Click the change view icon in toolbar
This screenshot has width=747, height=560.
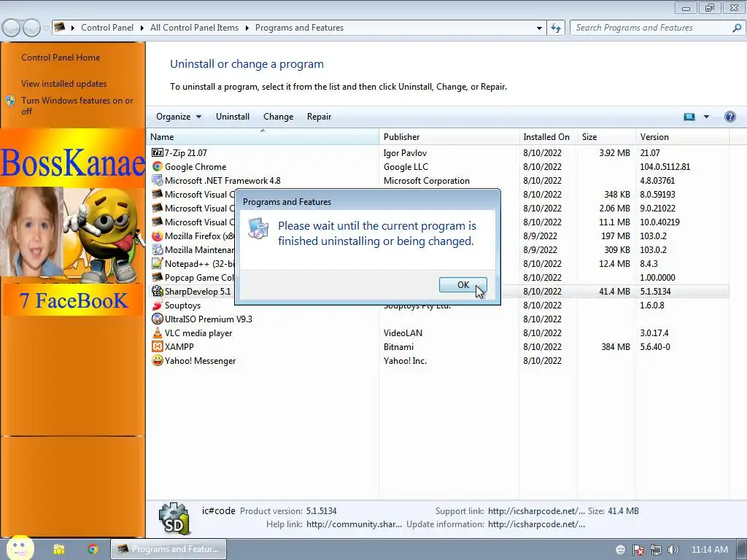coord(689,117)
